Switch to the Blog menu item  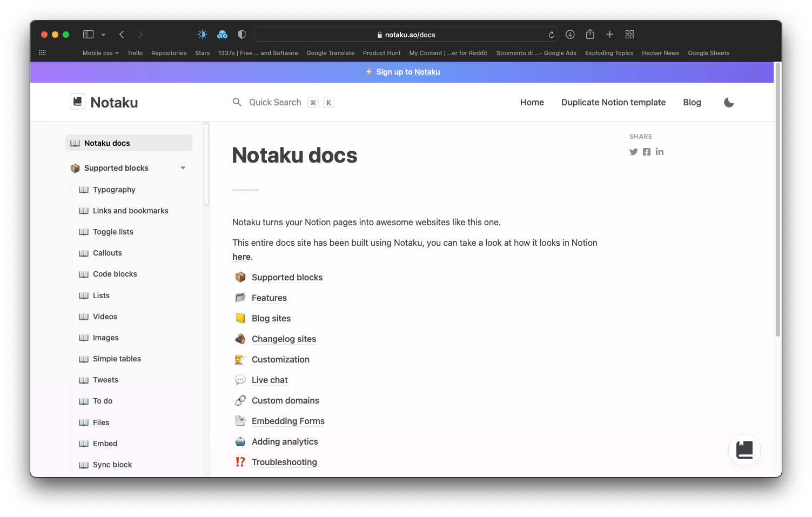[x=692, y=102]
